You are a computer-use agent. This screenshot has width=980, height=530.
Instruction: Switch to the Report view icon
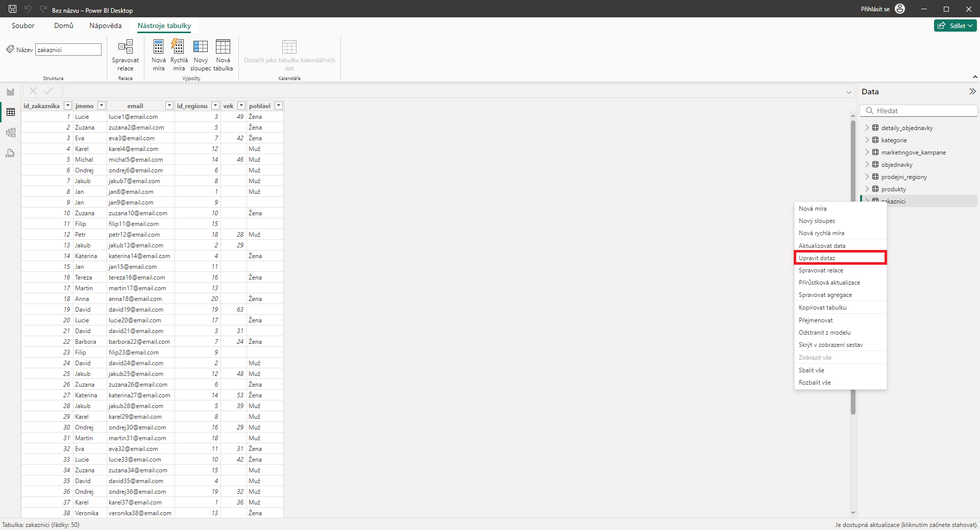pos(10,92)
